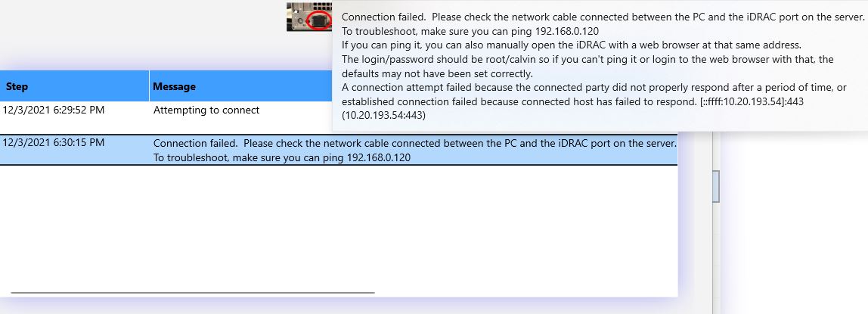Click the divider between Step and Message headers
This screenshot has height=314, width=868.
(x=149, y=86)
